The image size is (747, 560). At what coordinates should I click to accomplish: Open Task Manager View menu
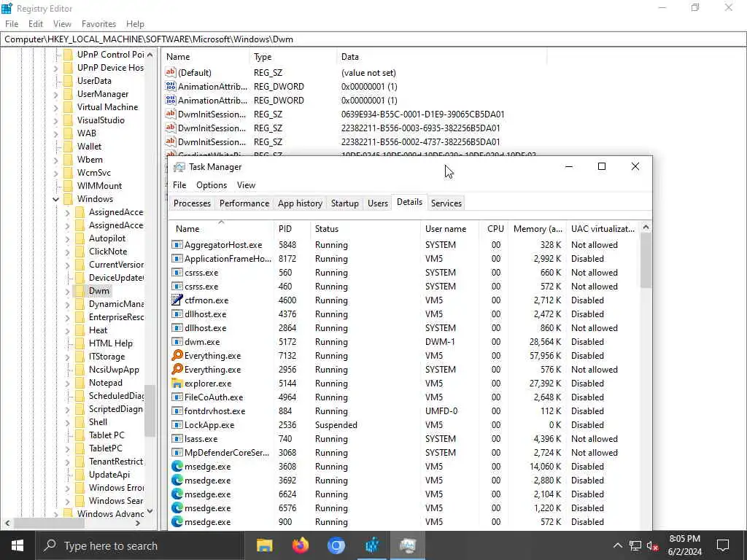pos(246,185)
